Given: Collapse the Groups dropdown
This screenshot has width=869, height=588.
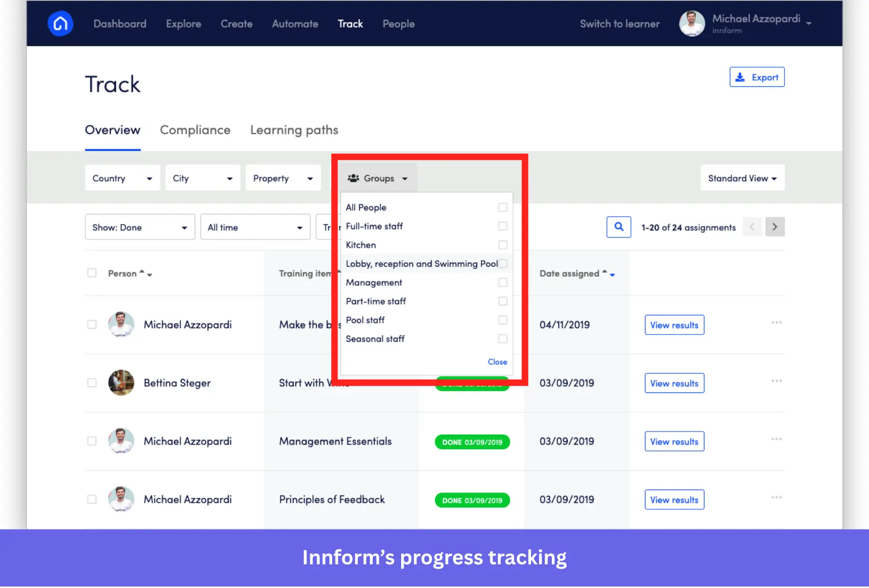Looking at the screenshot, I should click(378, 178).
